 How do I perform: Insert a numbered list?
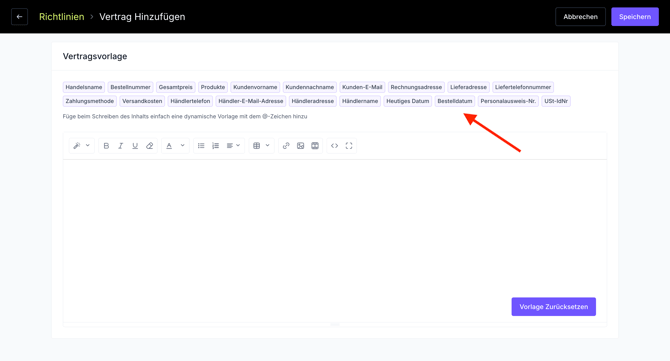pyautogui.click(x=215, y=146)
